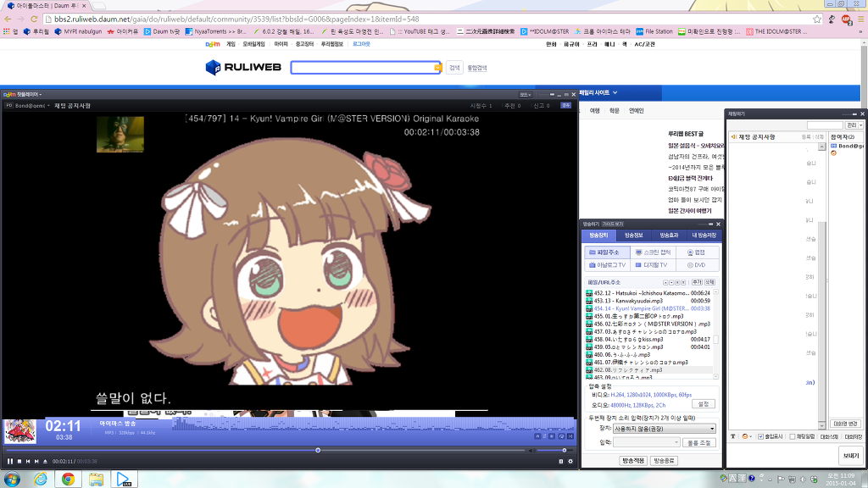The height and width of the screenshot is (488, 868).
Task: Switch to the 방송효과 tab
Action: click(669, 235)
